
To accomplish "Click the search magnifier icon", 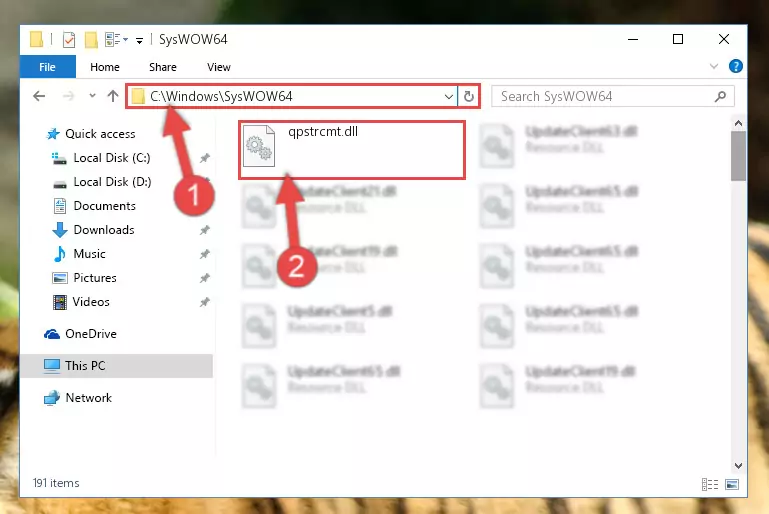I will coord(720,96).
